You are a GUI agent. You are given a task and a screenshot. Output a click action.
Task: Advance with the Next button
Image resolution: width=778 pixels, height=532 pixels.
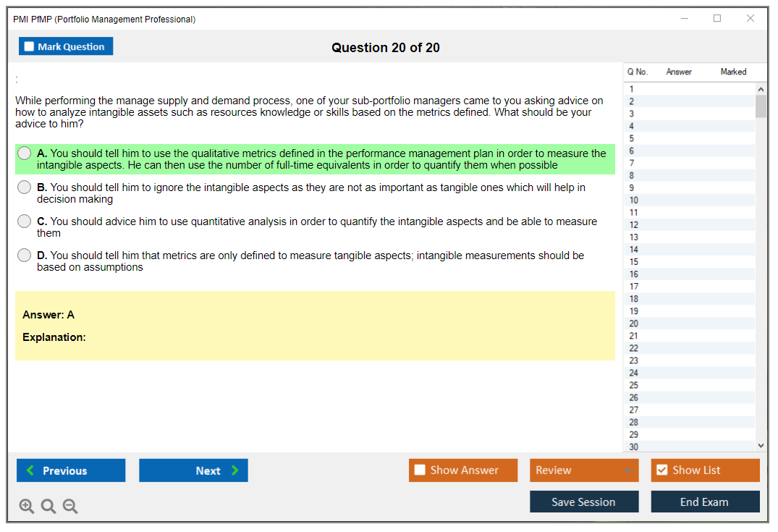193,470
